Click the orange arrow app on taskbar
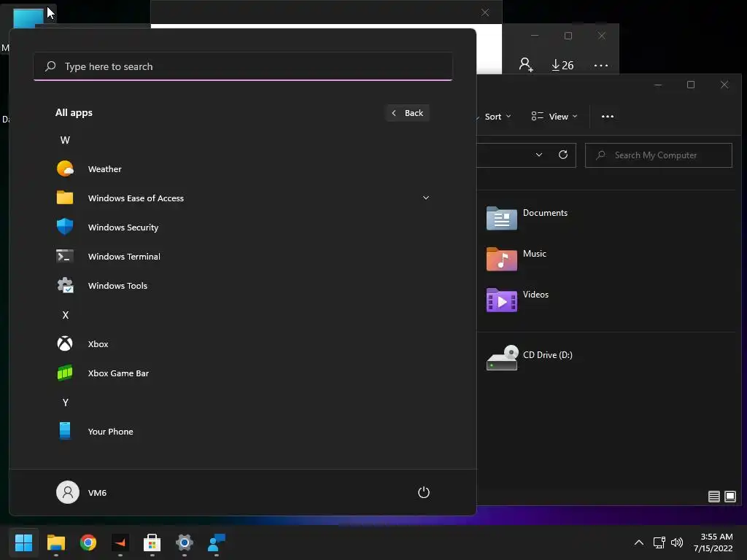This screenshot has width=747, height=560. tap(120, 542)
